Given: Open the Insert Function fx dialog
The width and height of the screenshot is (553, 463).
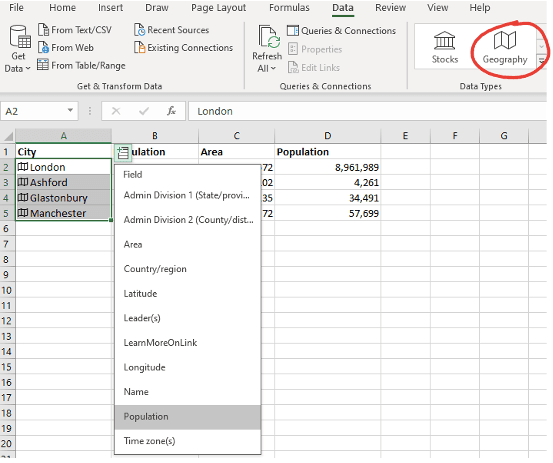Looking at the screenshot, I should tap(171, 111).
